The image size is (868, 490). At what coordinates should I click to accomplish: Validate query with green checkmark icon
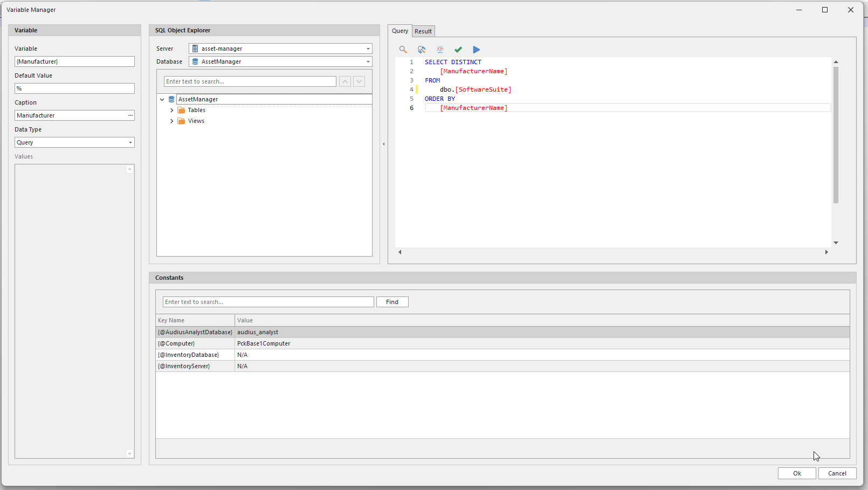(x=458, y=50)
